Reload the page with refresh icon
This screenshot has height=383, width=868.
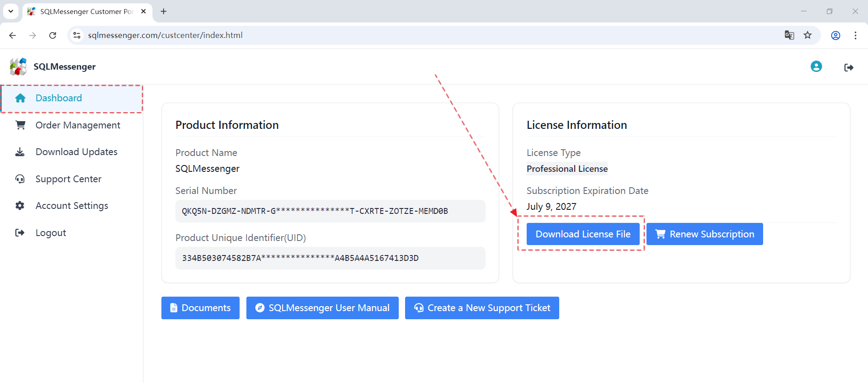53,35
